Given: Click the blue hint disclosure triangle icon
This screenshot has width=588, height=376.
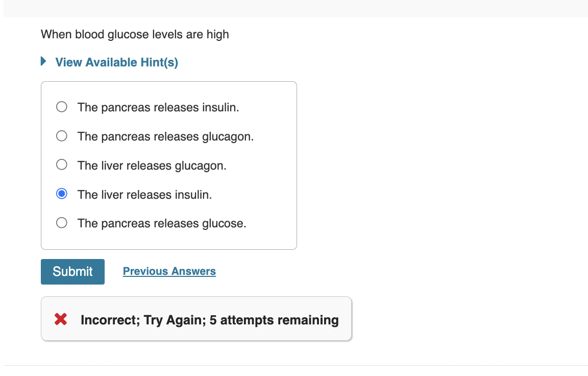Looking at the screenshot, I should (x=43, y=61).
